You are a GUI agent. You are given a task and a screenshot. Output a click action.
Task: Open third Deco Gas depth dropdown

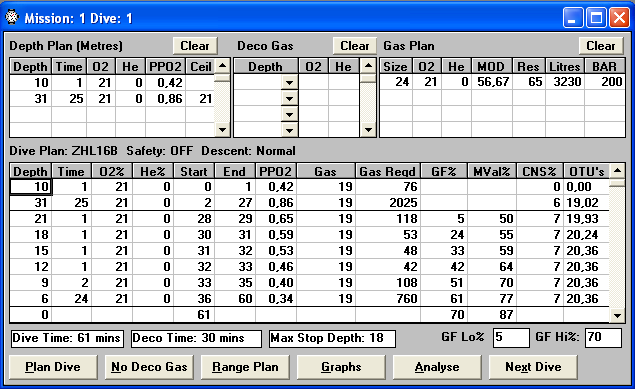tap(289, 114)
